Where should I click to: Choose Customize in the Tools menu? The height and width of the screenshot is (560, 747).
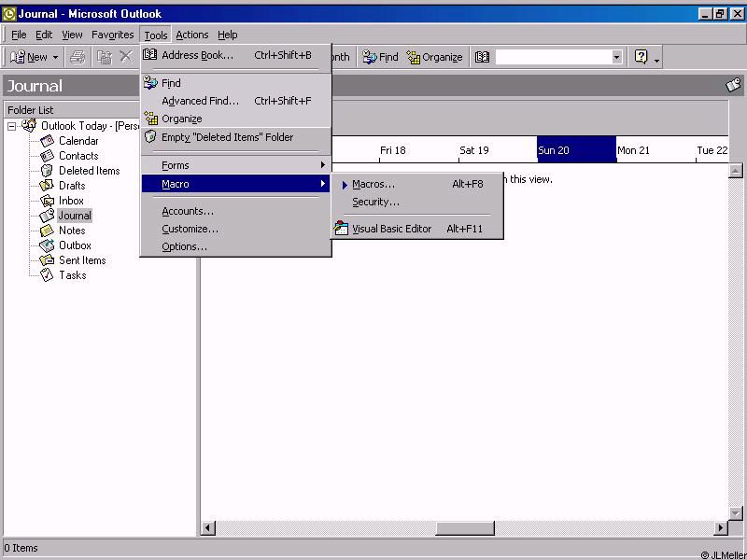click(236, 229)
